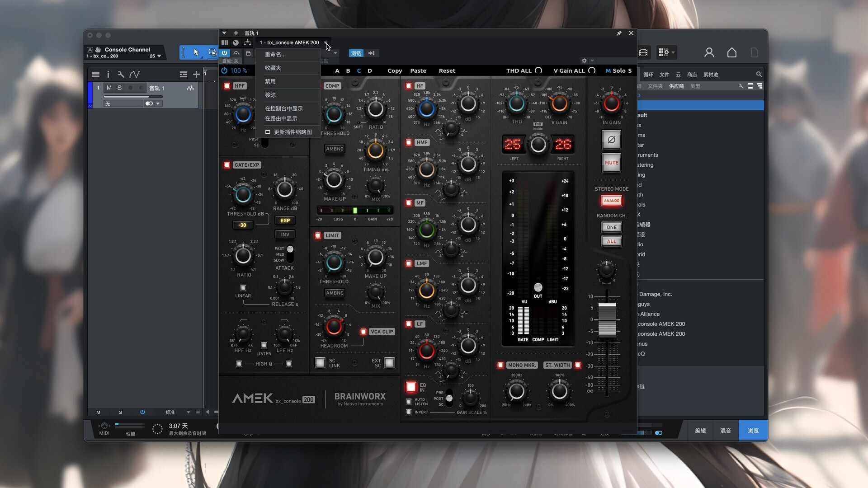The image size is (868, 488).
Task: Click the V Gain ALL link icon
Action: coord(592,70)
